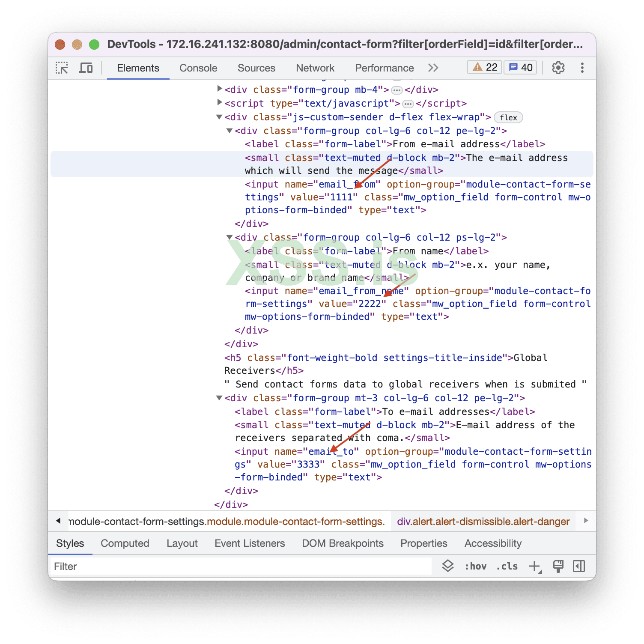The height and width of the screenshot is (644, 644).
Task: Collapse the js-custom-sender div node
Action: (x=219, y=117)
